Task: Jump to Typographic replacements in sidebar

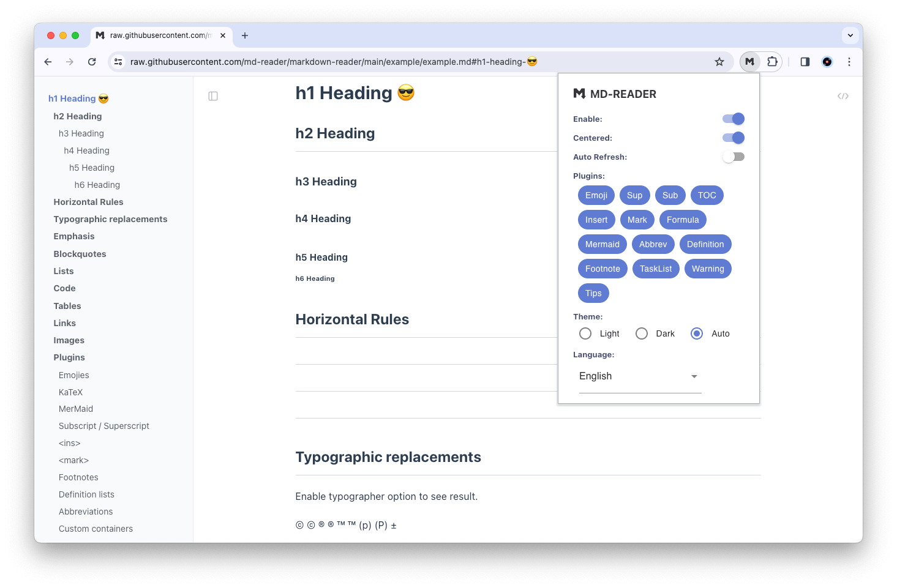Action: pos(110,219)
